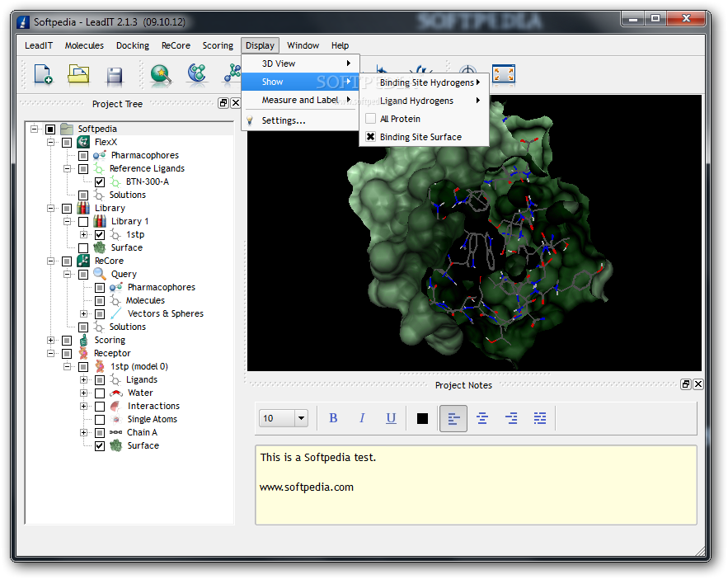Screen dimensions: 728x579
Task: Click the ReCore icon in the tree
Action: tap(83, 261)
